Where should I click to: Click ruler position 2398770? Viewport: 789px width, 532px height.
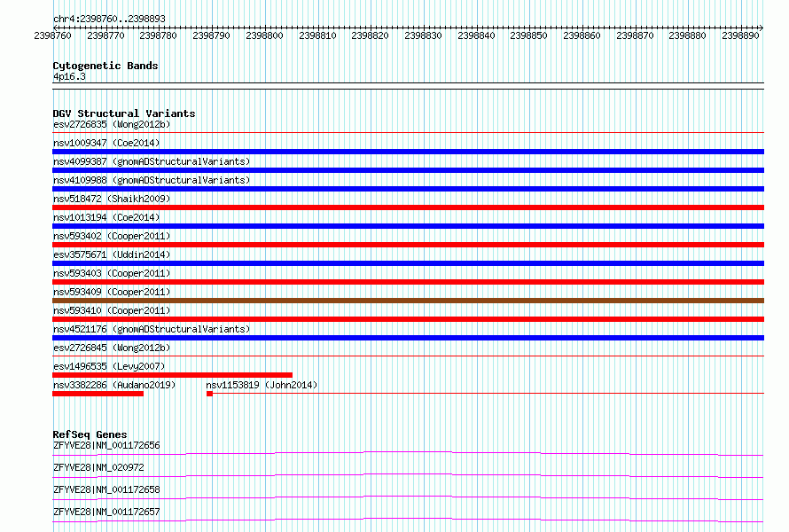click(105, 35)
